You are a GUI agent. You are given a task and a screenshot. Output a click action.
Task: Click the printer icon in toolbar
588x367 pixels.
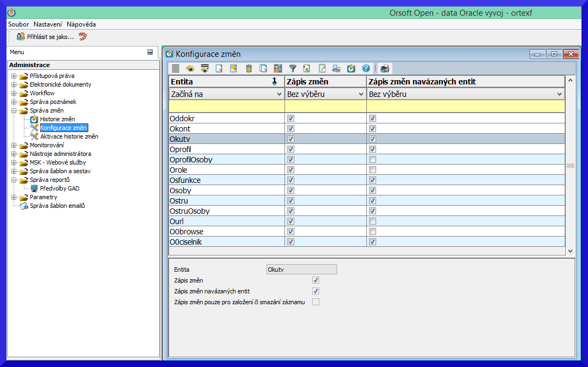(x=385, y=68)
